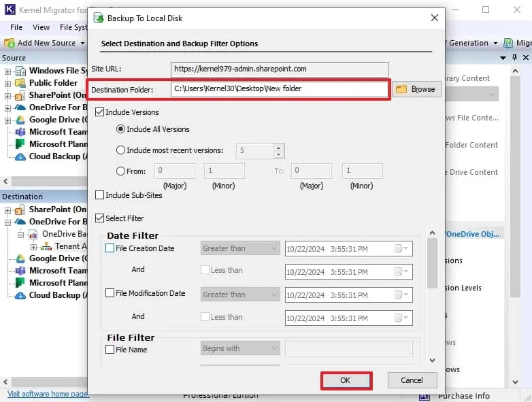Click the filter options vertical scrollbar thumb
532x402 pixels.
click(432, 263)
